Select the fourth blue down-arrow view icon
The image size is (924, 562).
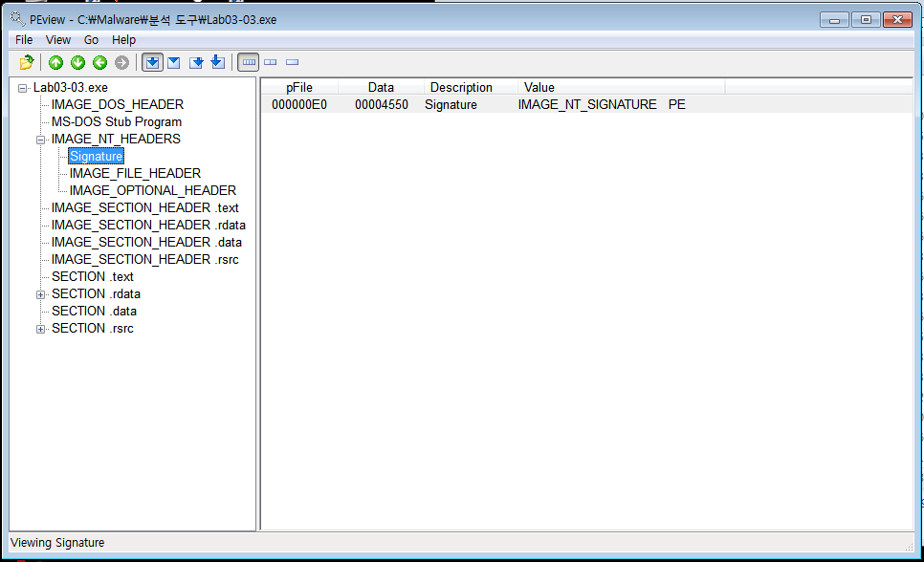tap(217, 62)
